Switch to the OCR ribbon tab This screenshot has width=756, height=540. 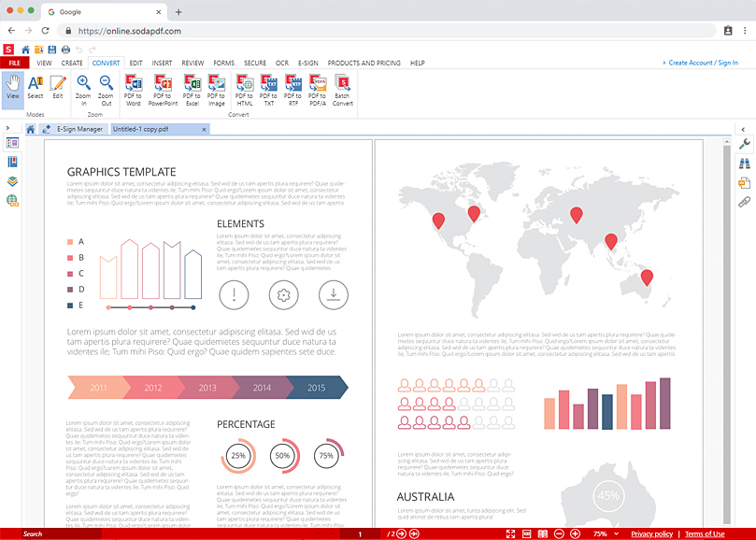282,64
